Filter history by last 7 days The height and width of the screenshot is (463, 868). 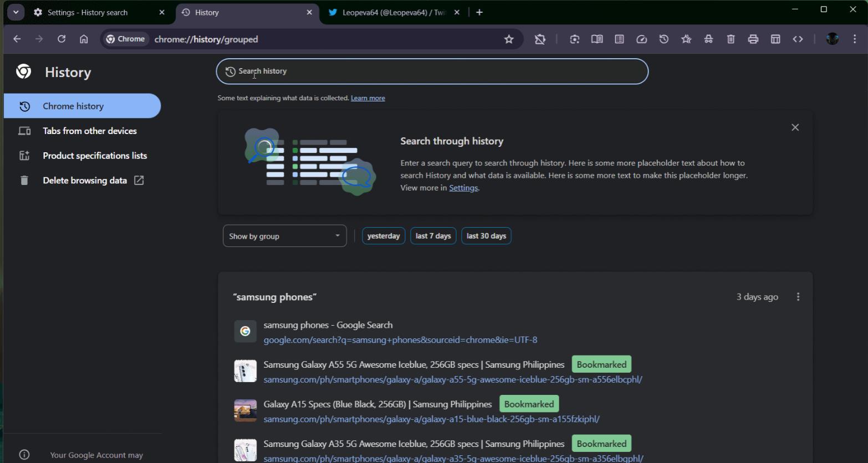click(x=433, y=236)
